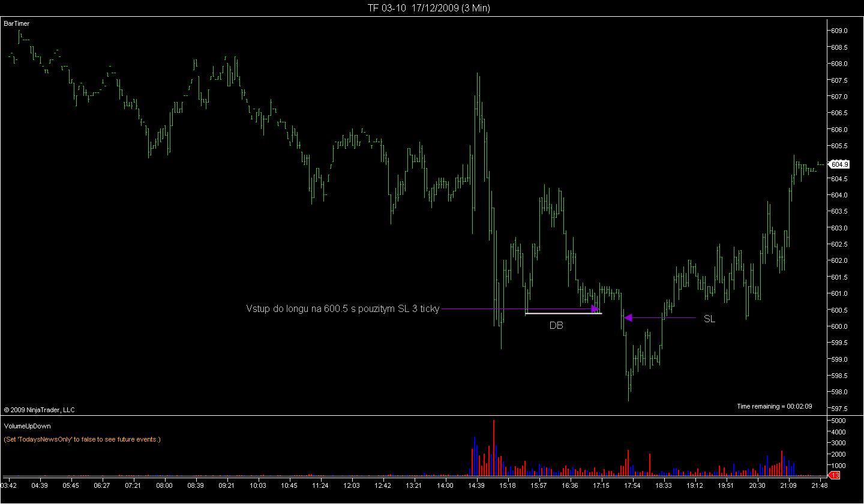Screen dimensions: 864x504
Task: Click the 14:00 time axis label
Action: [445, 485]
